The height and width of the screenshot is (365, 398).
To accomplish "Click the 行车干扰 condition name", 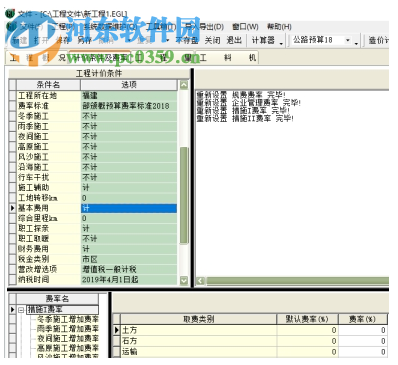I will (x=33, y=177).
